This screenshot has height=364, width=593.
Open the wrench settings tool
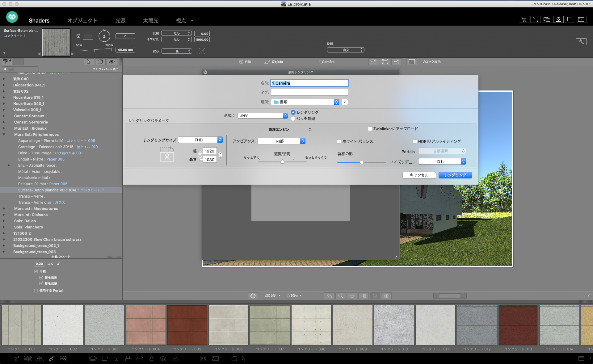[x=581, y=42]
